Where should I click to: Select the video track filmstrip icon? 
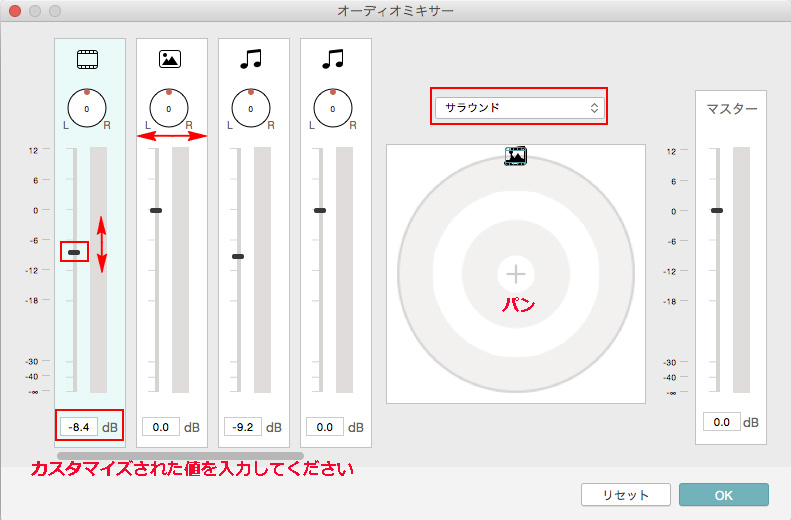tap(87, 60)
